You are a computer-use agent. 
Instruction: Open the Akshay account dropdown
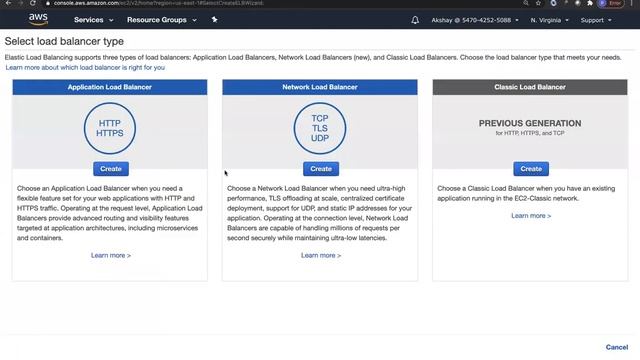(x=475, y=20)
